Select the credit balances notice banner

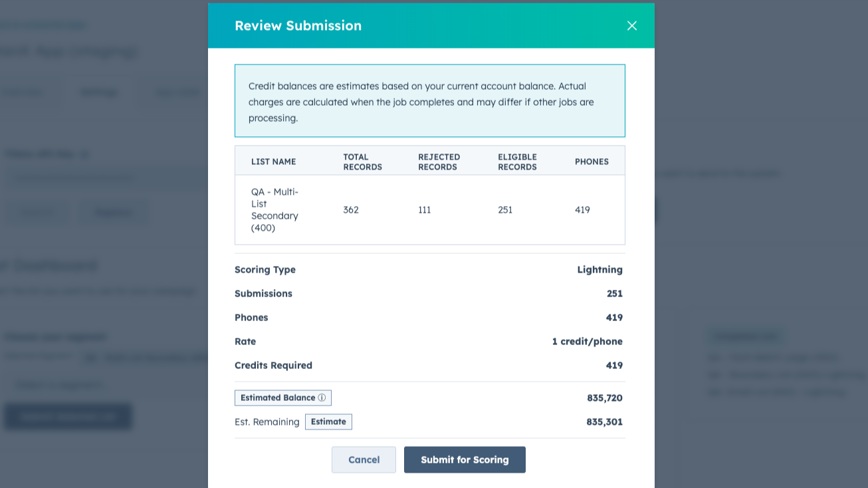click(x=429, y=100)
